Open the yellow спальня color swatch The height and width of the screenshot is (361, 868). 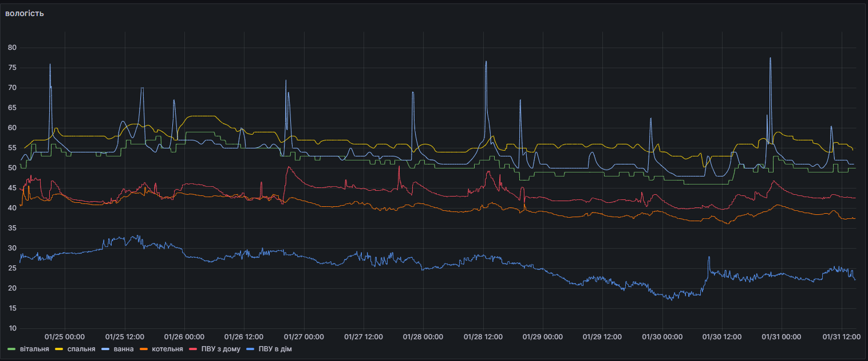coord(60,349)
